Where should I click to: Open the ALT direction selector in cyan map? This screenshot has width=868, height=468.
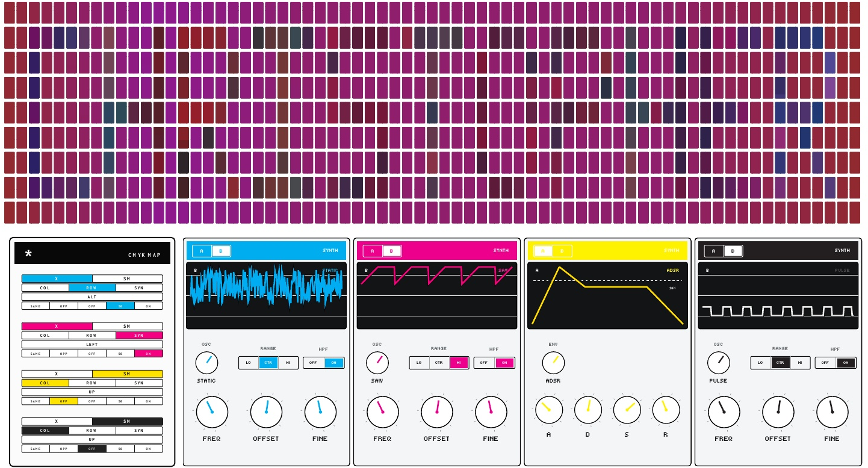[92, 297]
